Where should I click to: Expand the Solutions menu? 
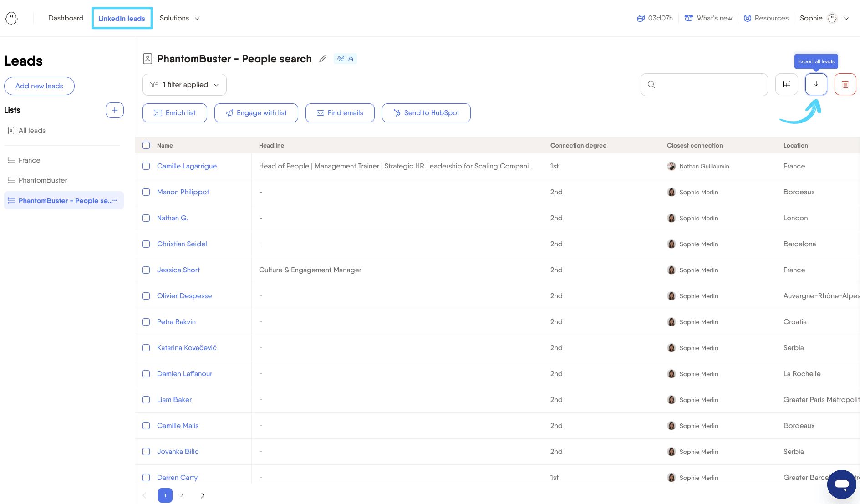[179, 18]
